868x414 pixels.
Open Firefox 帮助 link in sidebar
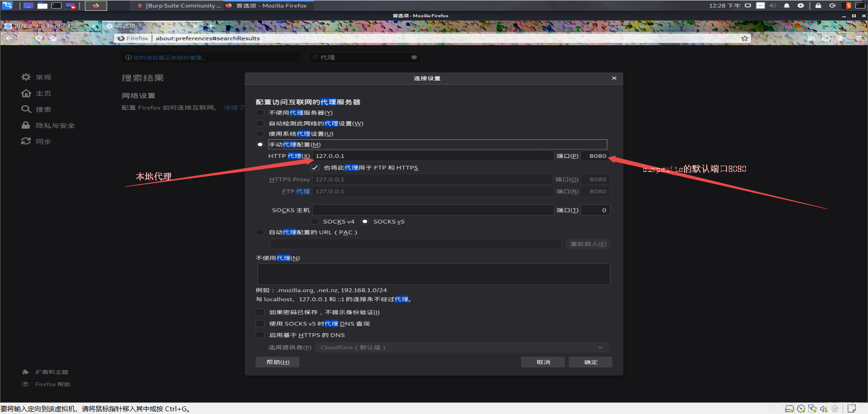47,384
